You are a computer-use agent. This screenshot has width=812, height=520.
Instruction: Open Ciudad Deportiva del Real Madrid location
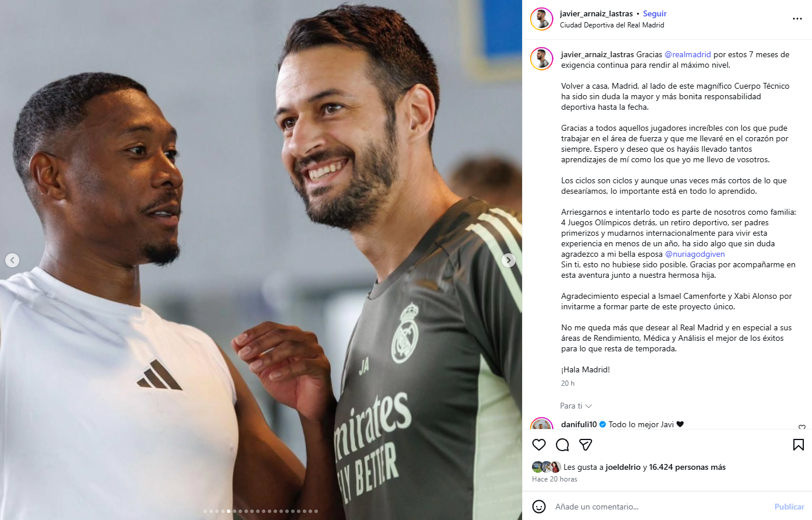[x=612, y=25]
